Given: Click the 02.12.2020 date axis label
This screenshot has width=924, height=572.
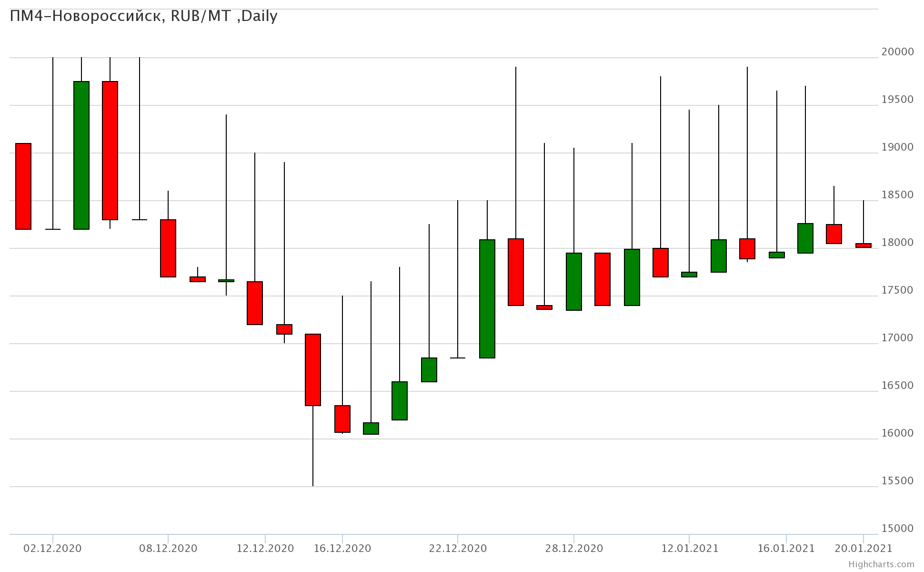Looking at the screenshot, I should pos(52,548).
